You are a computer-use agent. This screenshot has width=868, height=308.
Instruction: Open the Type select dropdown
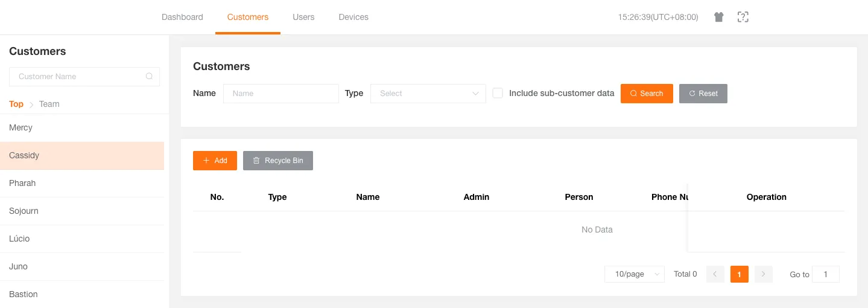tap(428, 94)
